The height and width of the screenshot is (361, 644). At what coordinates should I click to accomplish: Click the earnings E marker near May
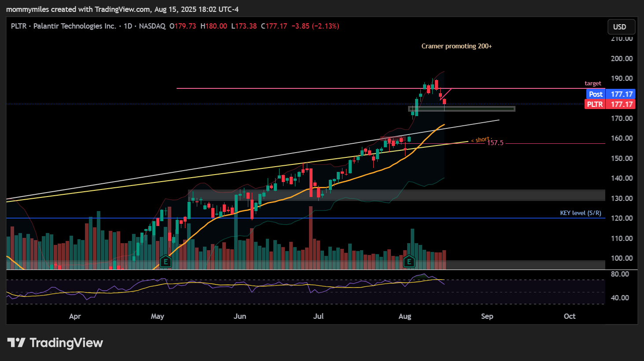(x=166, y=262)
